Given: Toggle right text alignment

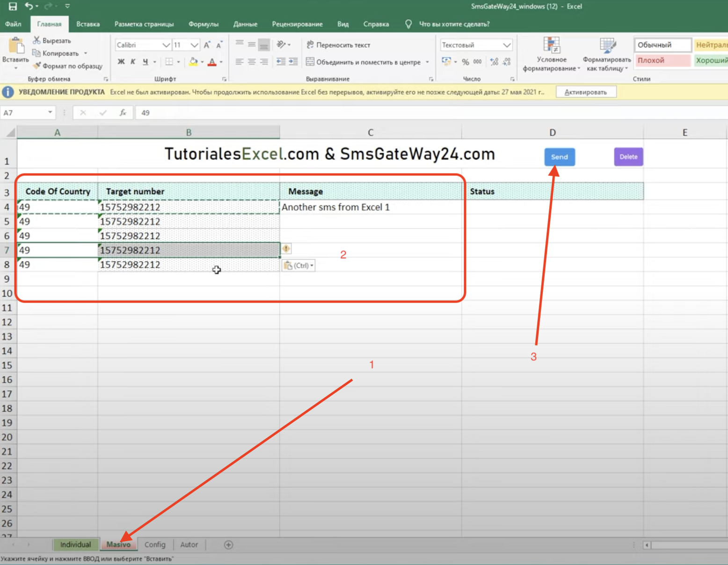Looking at the screenshot, I should pos(264,62).
